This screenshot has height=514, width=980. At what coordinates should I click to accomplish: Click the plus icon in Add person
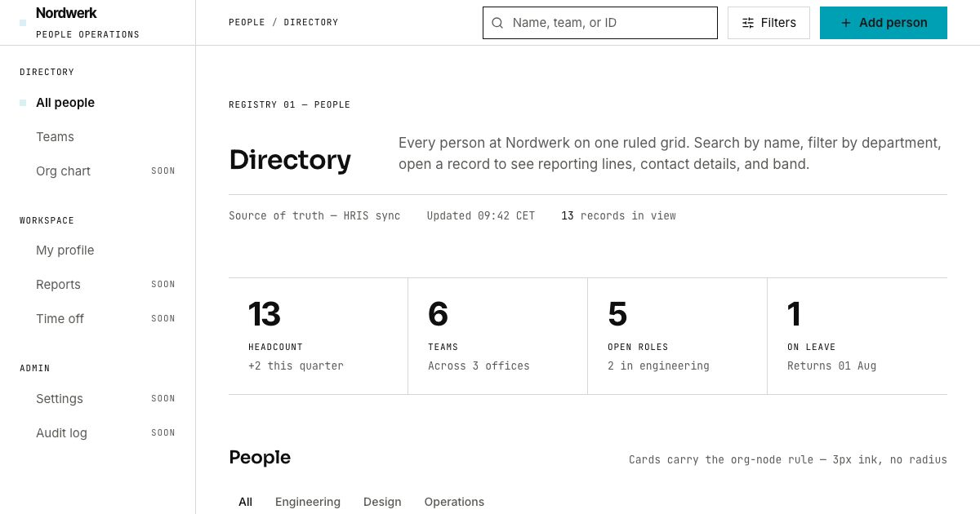(x=846, y=23)
